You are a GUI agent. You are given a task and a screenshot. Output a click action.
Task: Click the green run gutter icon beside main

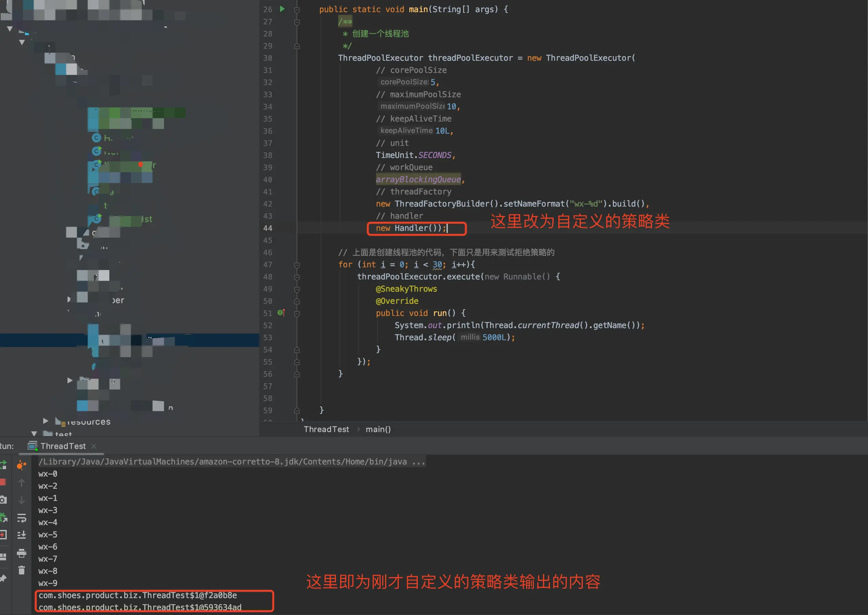282,9
